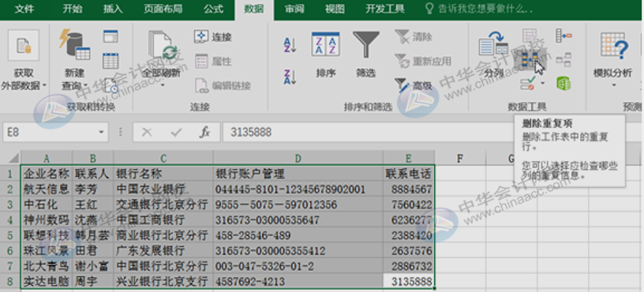This screenshot has width=644, height=292.
Task: Toggle the Filter (筛选) funnel icon
Action: click(x=366, y=44)
